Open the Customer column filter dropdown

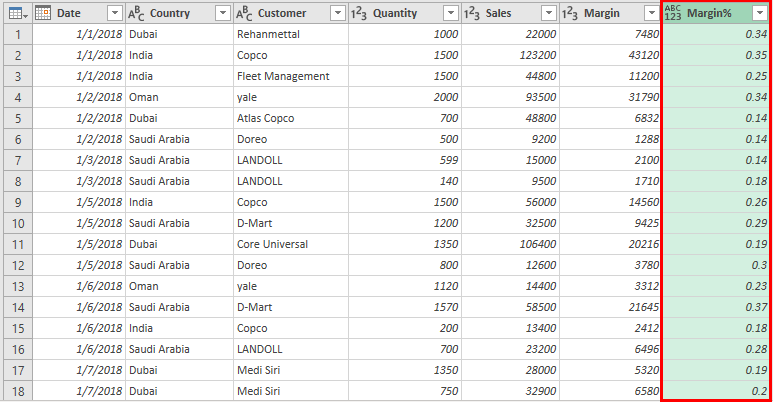pos(338,13)
